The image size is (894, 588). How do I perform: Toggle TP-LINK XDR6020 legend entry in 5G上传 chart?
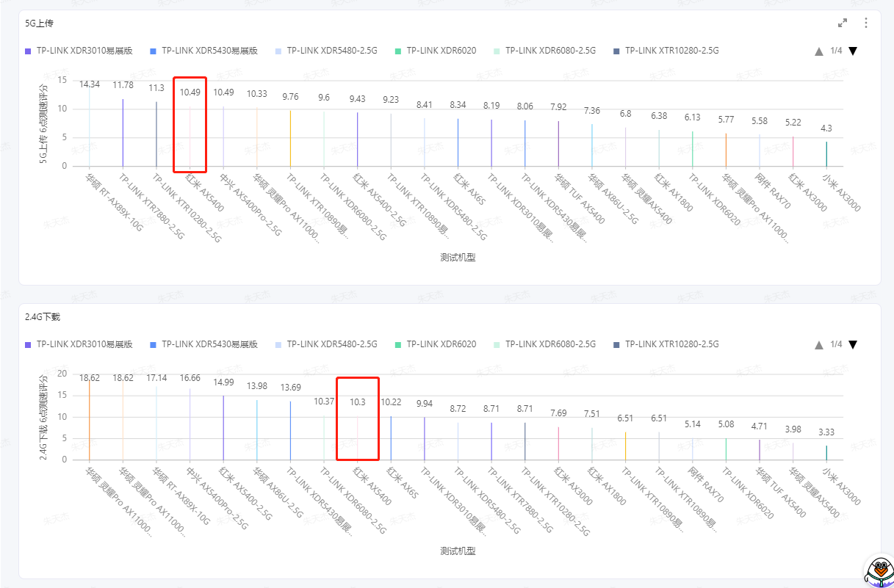(436, 51)
